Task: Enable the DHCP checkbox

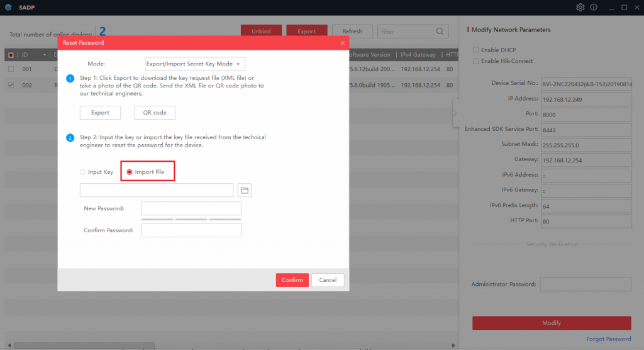Action: pyautogui.click(x=476, y=50)
